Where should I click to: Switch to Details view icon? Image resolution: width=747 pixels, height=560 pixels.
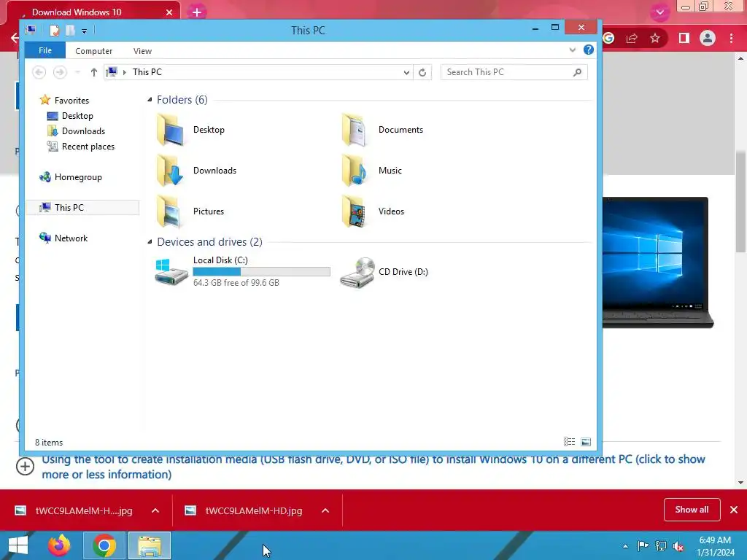click(x=569, y=442)
